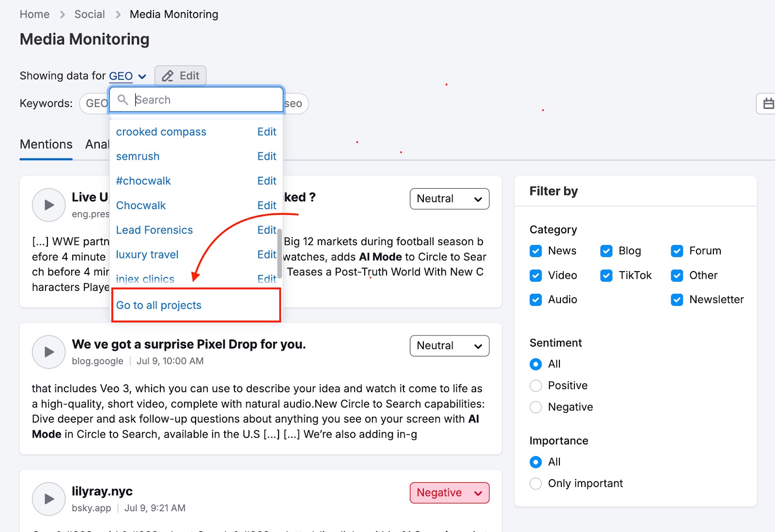Click breadcrumb arrow after Home
The image size is (775, 532).
(x=62, y=15)
